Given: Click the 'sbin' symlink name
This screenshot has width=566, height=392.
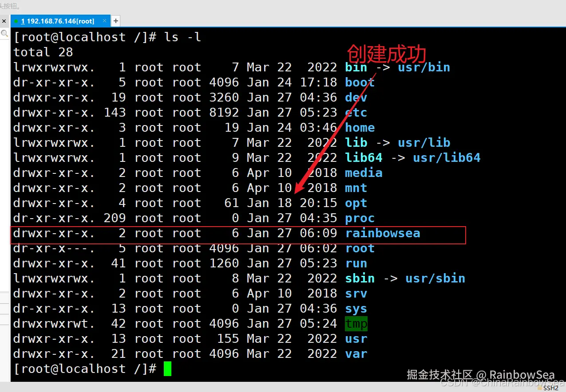Looking at the screenshot, I should click(360, 278).
